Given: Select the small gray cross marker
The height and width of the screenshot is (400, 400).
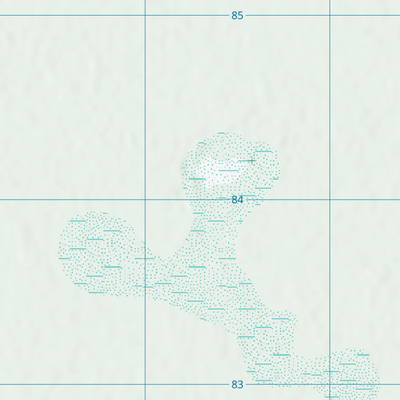Looking at the screenshot, I should 252,161.
